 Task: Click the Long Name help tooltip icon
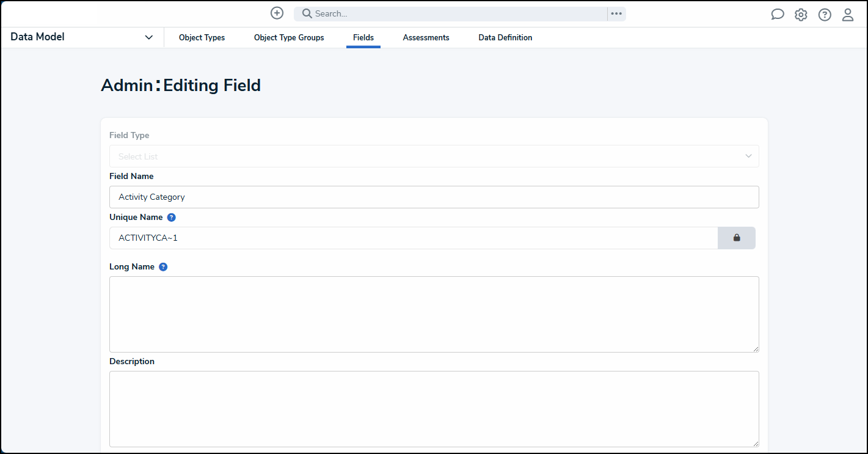[162, 266]
